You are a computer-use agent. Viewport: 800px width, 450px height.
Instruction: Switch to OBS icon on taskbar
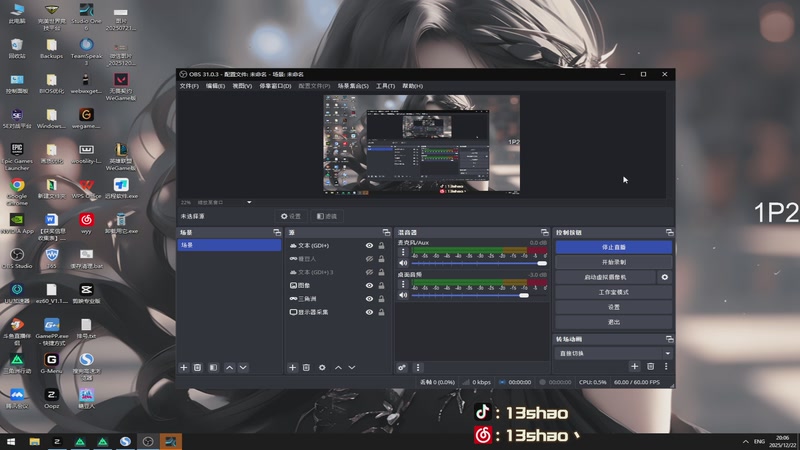click(x=148, y=441)
